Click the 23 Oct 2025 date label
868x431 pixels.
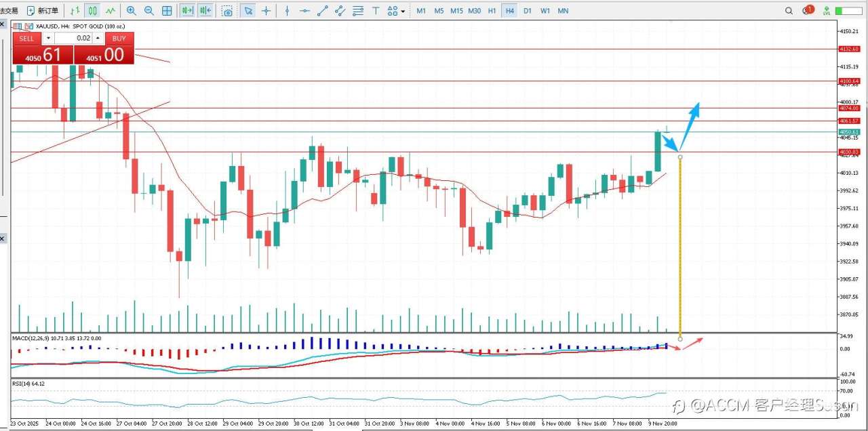click(25, 424)
